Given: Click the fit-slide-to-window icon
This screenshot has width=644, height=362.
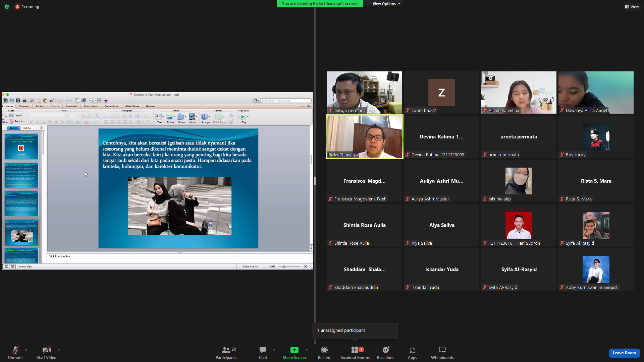Looking at the screenshot, I should 305,267.
